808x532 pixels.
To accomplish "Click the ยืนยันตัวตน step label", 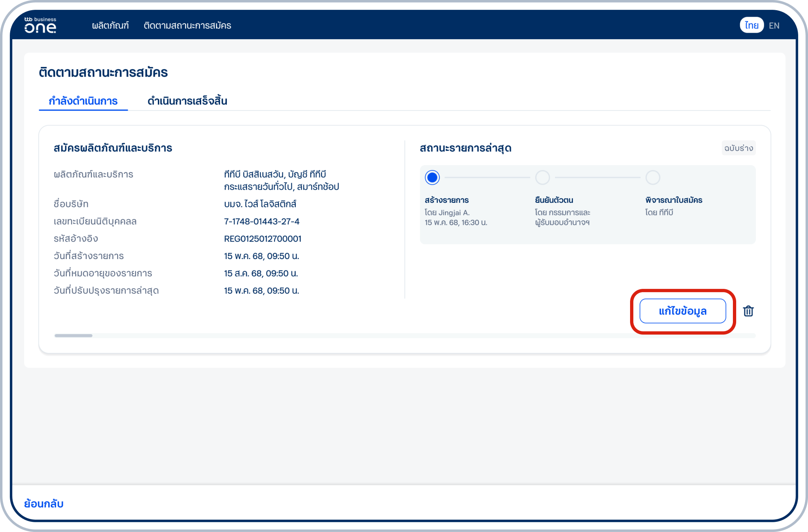I will pyautogui.click(x=554, y=200).
